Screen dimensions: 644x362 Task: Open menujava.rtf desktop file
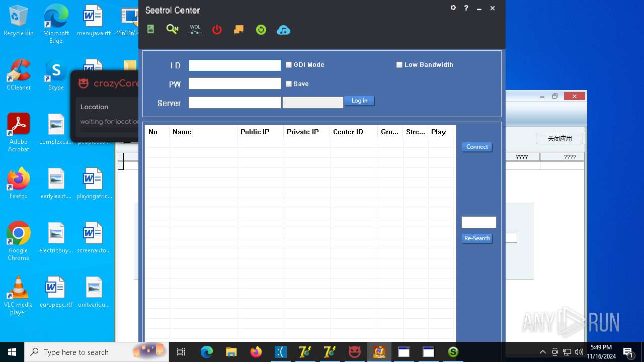(94, 21)
